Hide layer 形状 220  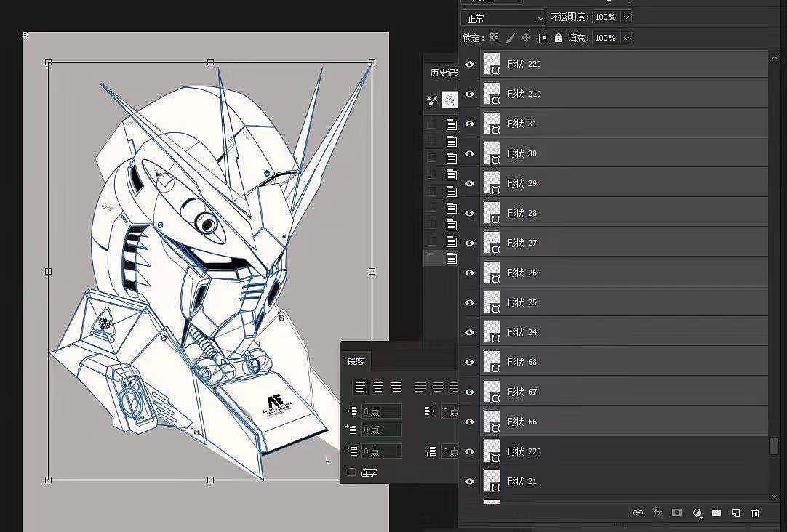469,64
